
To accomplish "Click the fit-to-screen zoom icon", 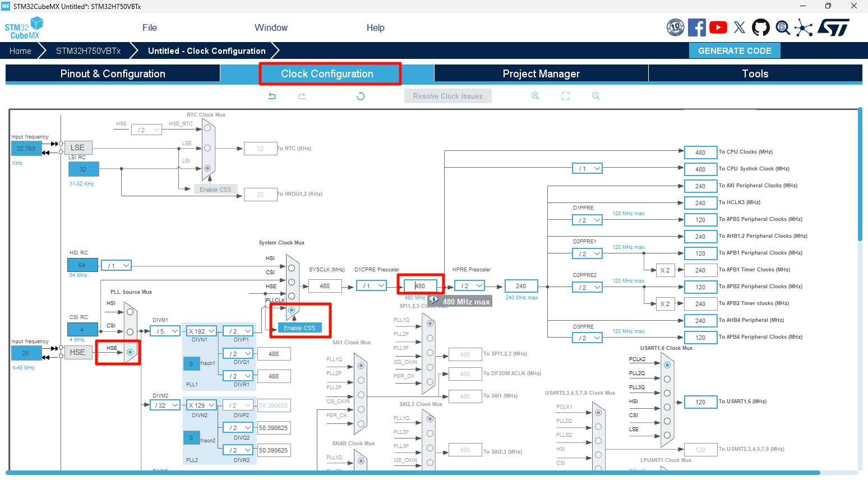I will point(566,96).
